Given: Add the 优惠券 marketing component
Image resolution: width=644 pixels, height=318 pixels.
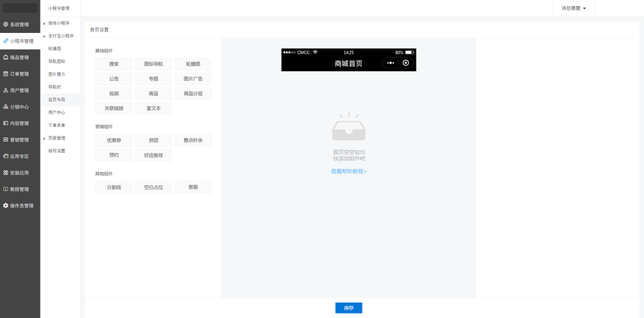Looking at the screenshot, I should 114,140.
